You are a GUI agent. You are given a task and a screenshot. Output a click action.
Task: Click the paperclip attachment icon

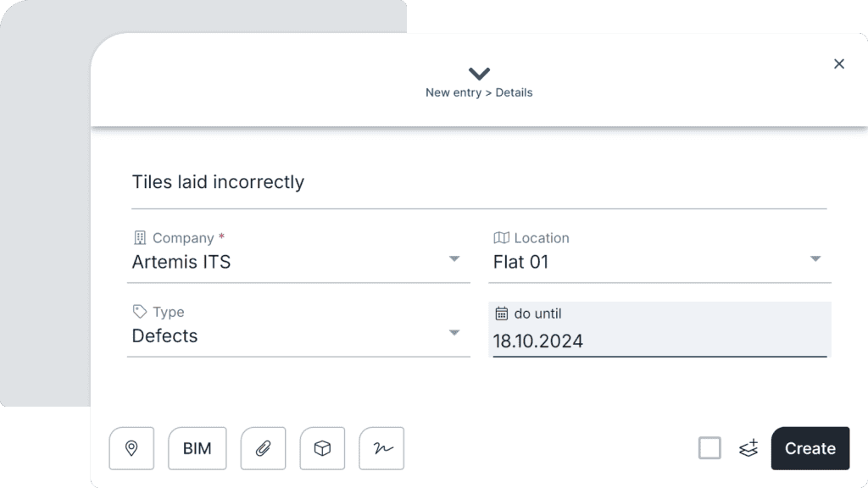(263, 448)
